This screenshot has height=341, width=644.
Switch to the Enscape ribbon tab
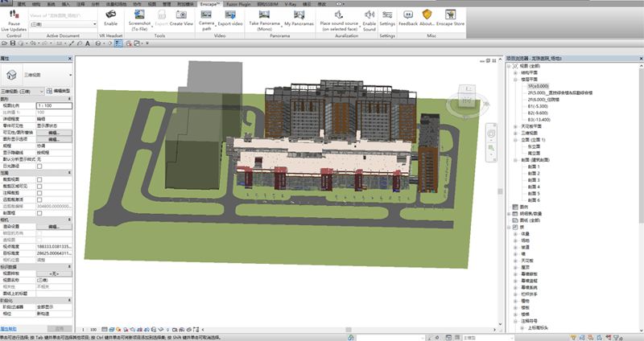209,4
